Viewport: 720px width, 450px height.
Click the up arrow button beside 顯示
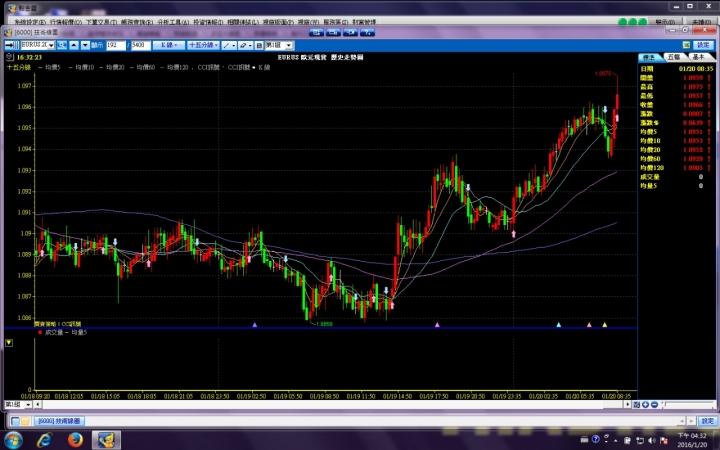pyautogui.click(x=73, y=45)
